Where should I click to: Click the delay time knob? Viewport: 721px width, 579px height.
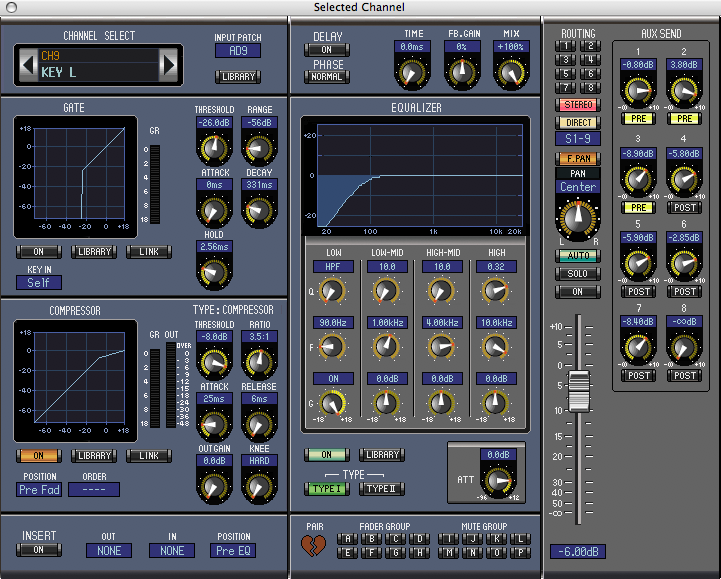412,72
